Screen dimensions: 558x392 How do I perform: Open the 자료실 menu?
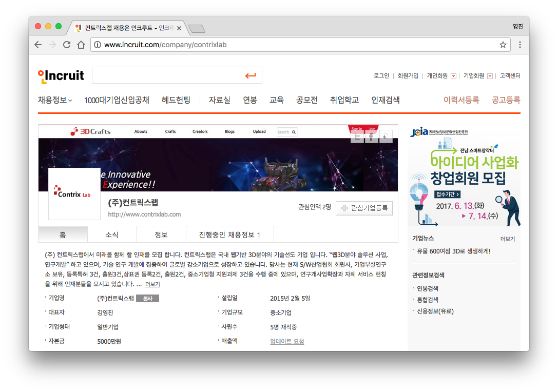pyautogui.click(x=219, y=100)
